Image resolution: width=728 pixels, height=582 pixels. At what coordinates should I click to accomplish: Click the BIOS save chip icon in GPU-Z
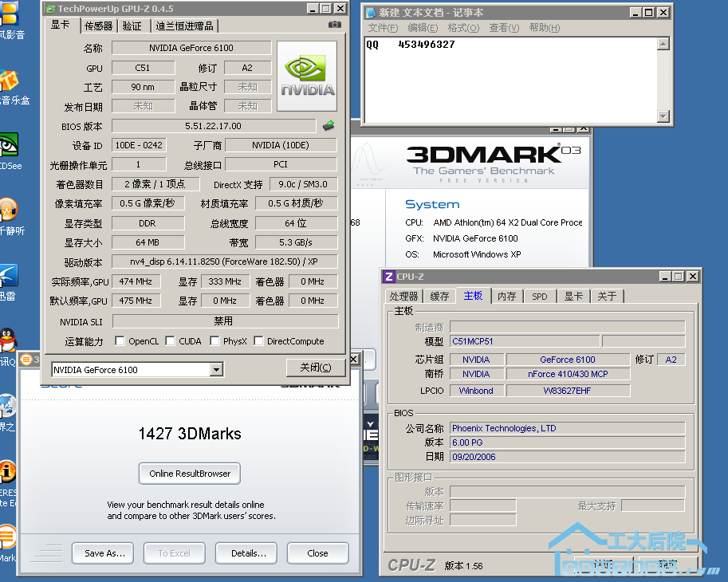329,125
